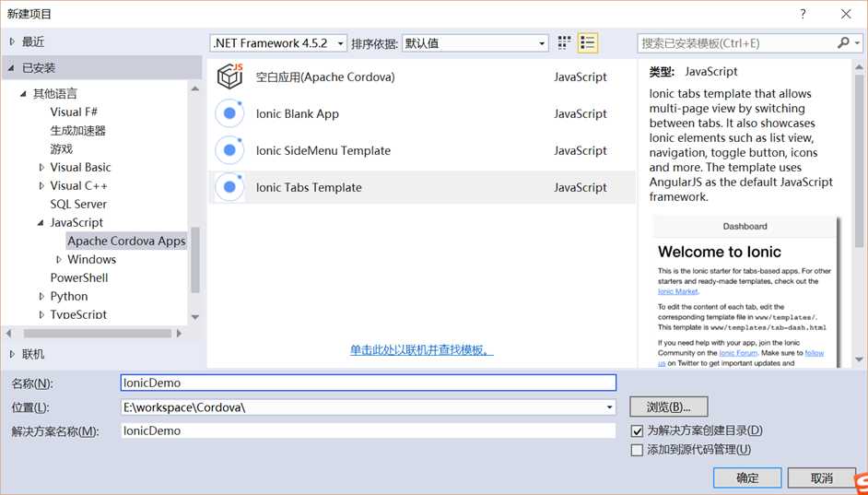Click the search magnifier icon

842,42
